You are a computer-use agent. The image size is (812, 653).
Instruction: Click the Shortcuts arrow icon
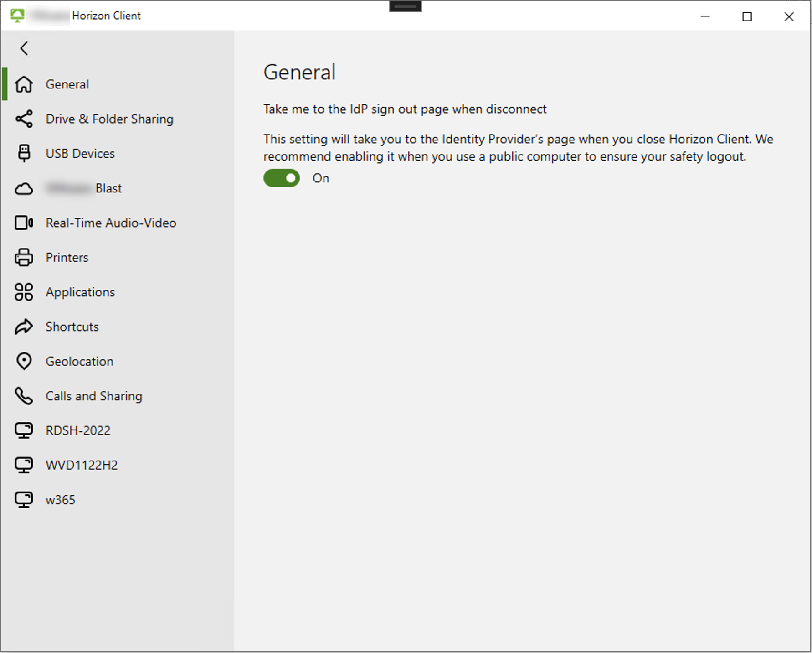pyautogui.click(x=24, y=327)
